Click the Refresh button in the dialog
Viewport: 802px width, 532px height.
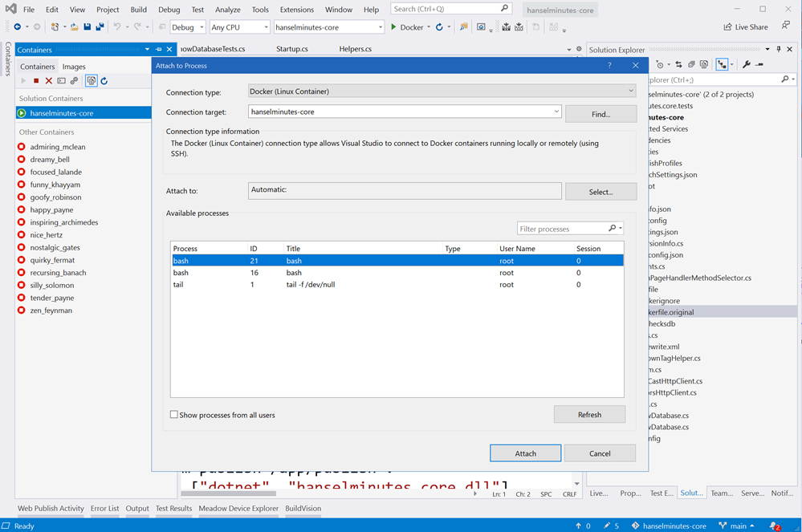tap(589, 415)
